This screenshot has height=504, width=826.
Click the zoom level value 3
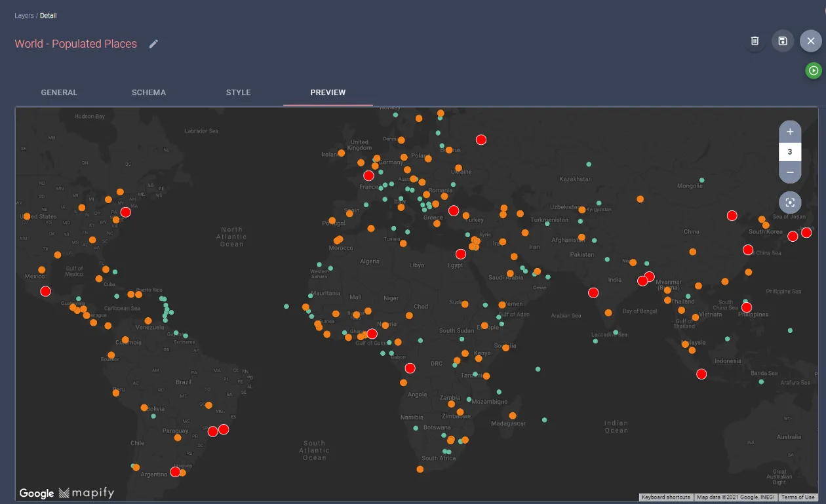pyautogui.click(x=790, y=152)
